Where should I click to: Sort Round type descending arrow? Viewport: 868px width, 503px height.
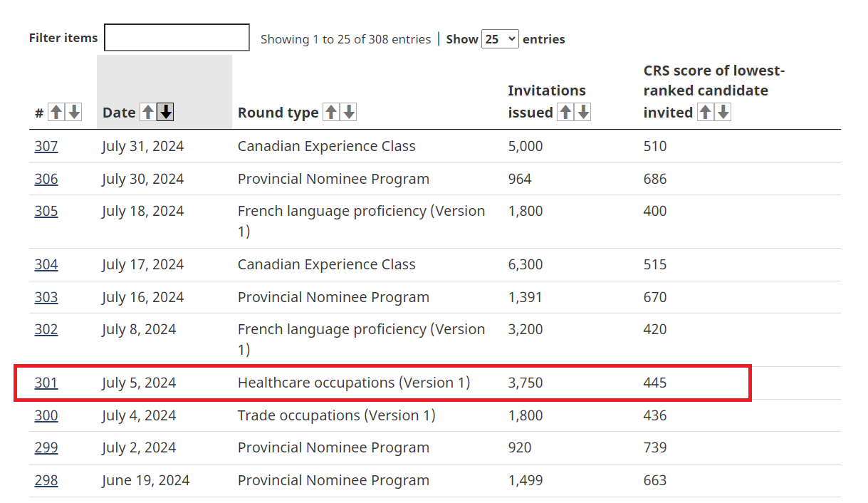point(349,112)
